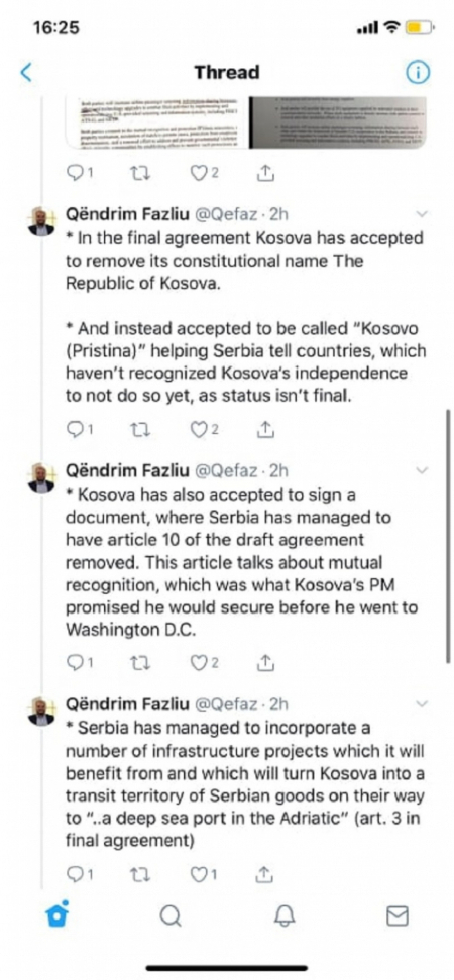Open chevron menu on 'article 10' tweet
The image size is (454, 980).
click(422, 470)
